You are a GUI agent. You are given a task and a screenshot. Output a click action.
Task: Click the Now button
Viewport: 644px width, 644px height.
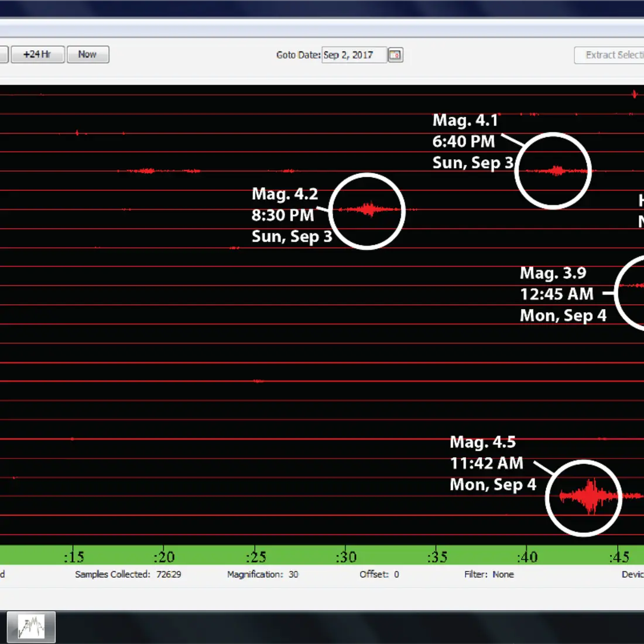tap(87, 54)
